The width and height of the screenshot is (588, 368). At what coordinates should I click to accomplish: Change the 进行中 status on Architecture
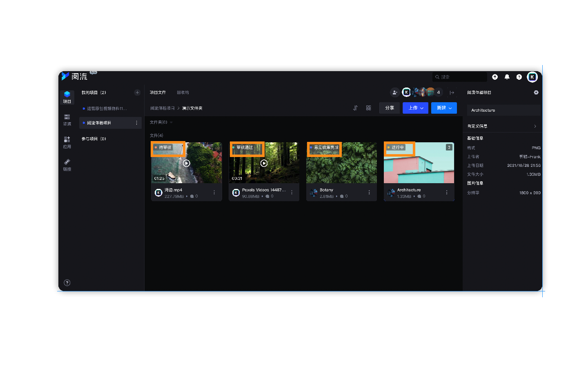396,147
